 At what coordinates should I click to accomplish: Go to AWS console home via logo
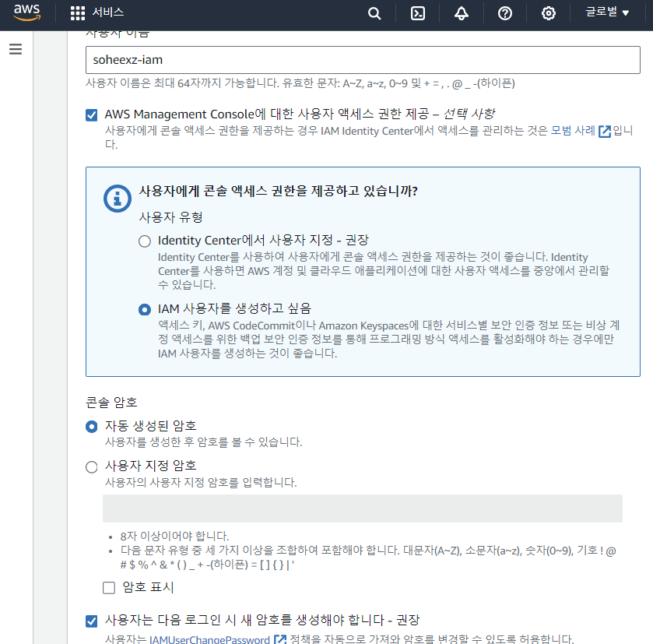tap(27, 12)
